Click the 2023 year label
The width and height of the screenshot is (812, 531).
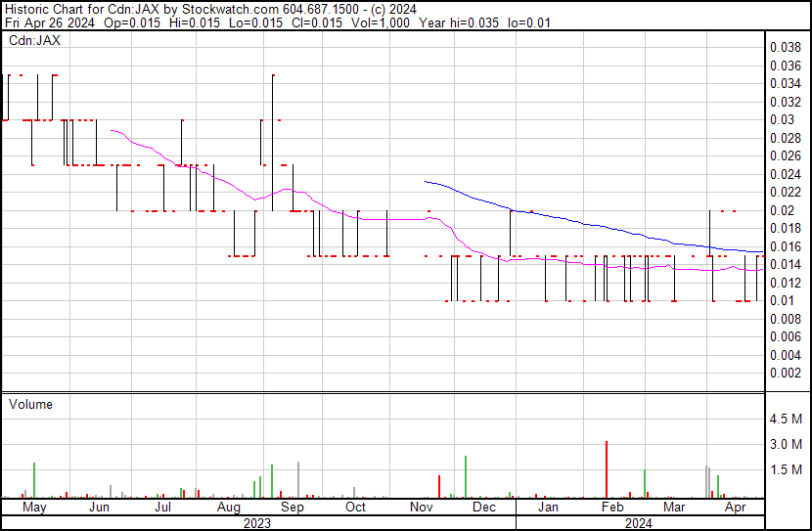(x=256, y=523)
